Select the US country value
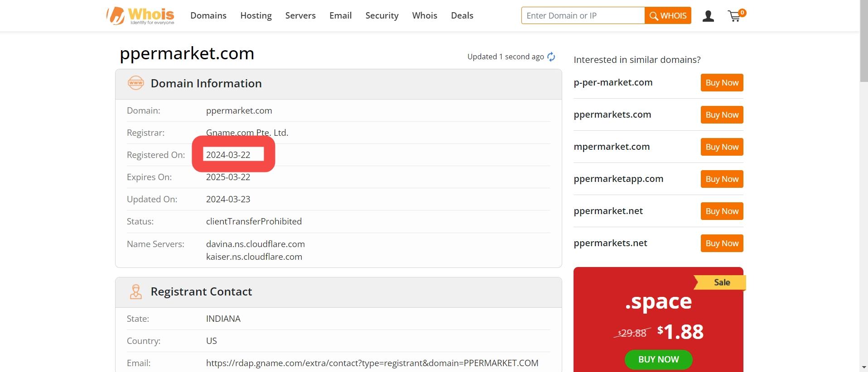Viewport: 868px width, 372px height. point(212,341)
